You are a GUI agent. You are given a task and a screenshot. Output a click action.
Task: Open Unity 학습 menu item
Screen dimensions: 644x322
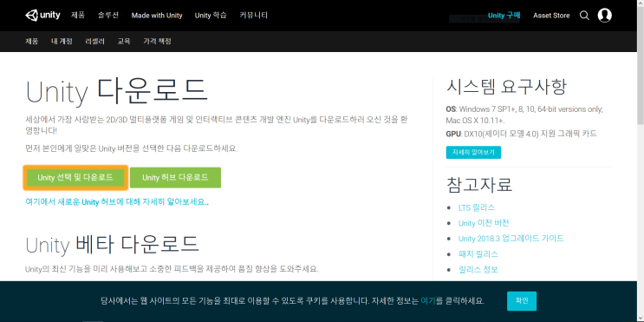(x=211, y=16)
